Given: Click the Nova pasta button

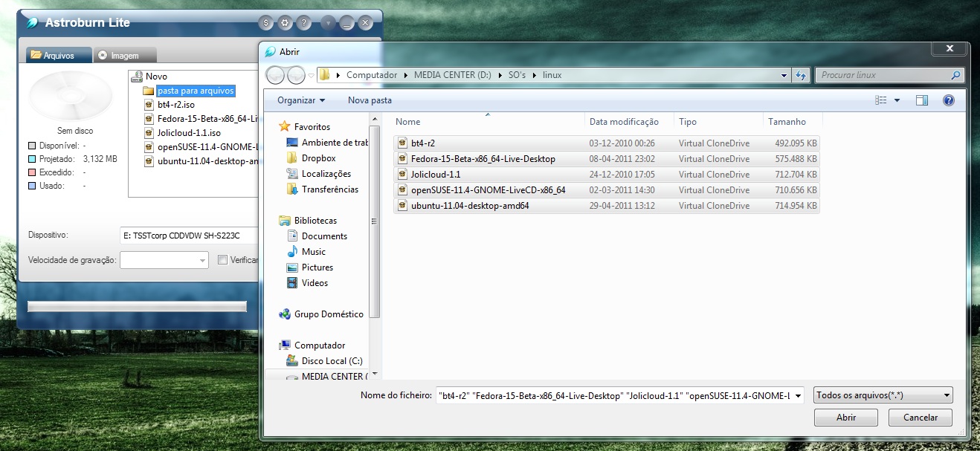Looking at the screenshot, I should [370, 100].
